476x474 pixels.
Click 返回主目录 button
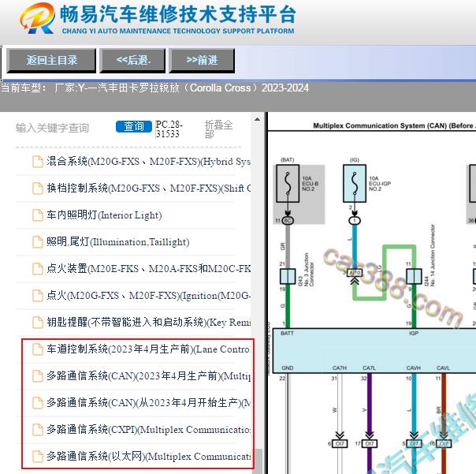[x=51, y=60]
